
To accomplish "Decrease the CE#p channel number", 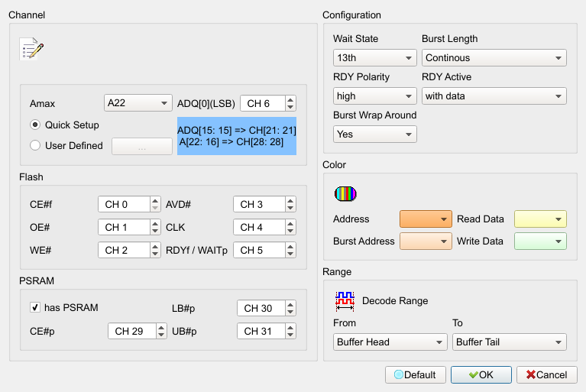I will coord(161,335).
